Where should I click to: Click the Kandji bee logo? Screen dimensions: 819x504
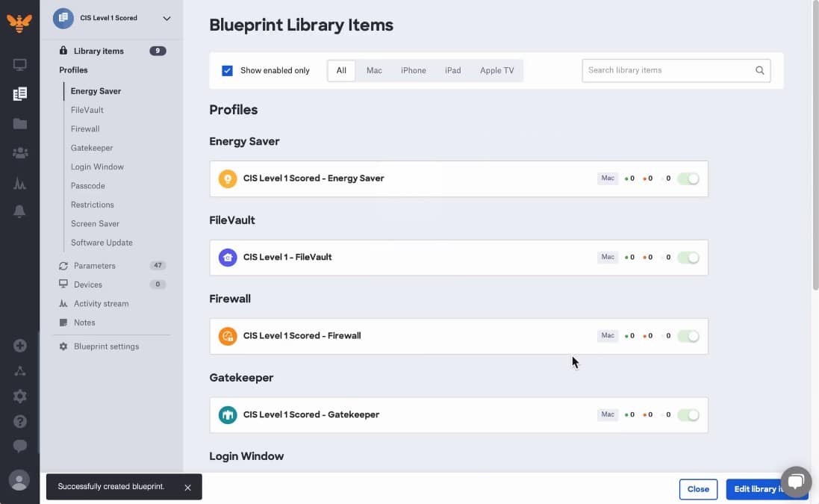(x=19, y=22)
